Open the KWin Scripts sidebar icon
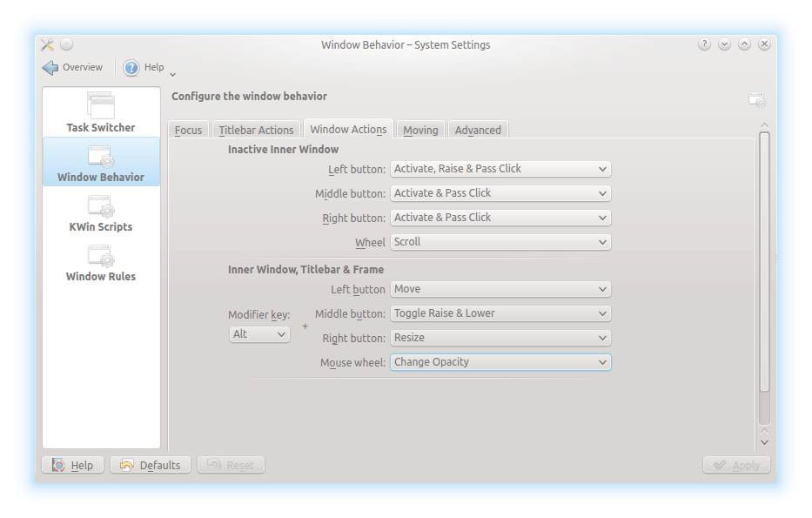 point(101,206)
